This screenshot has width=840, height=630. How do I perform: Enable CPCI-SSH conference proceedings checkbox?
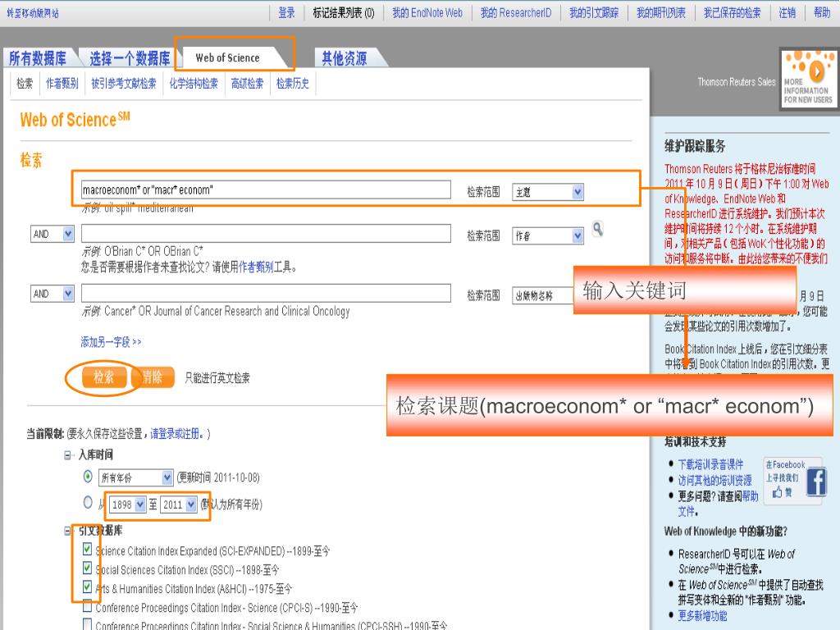[87, 624]
